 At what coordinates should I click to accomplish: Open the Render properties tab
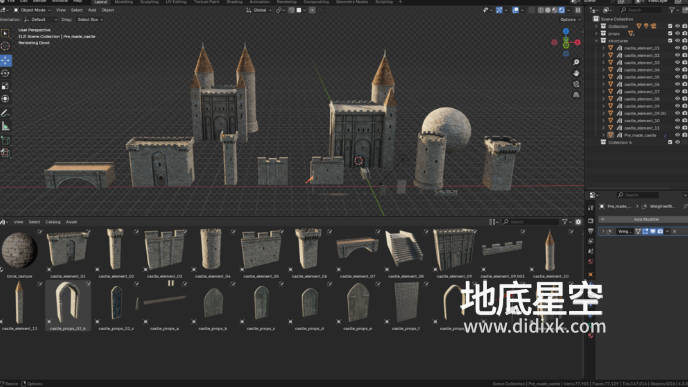click(591, 221)
